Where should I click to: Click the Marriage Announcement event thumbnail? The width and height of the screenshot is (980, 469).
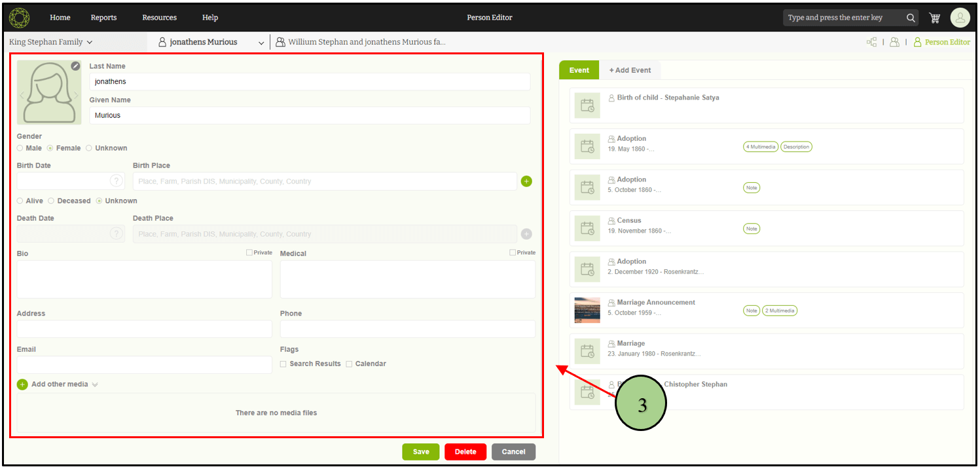(587, 310)
